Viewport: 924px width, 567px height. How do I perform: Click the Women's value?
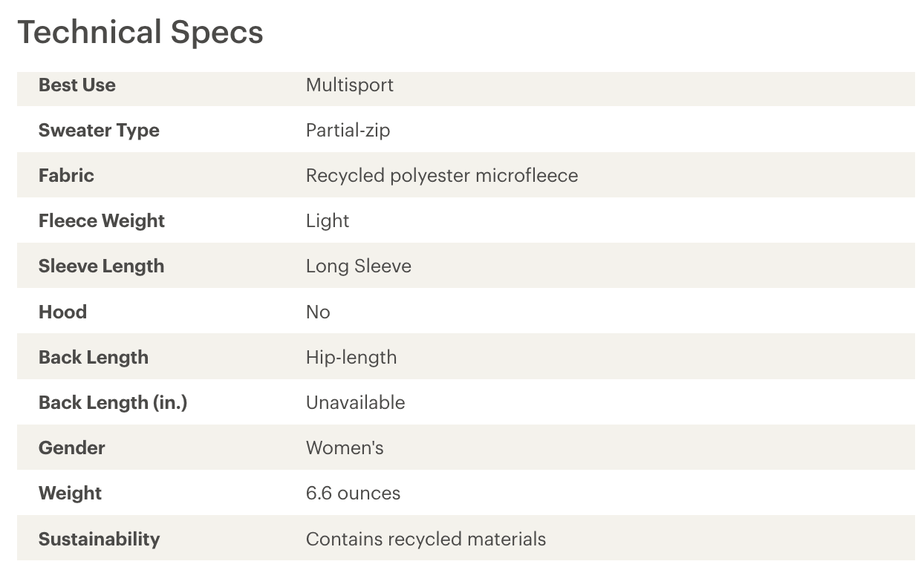pos(345,448)
